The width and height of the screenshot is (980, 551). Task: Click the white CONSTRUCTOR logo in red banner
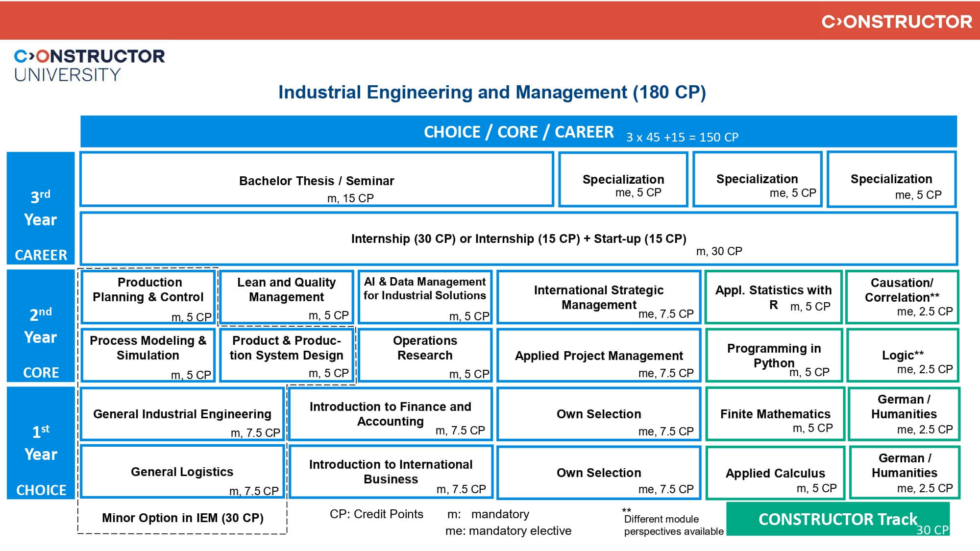[x=896, y=22]
